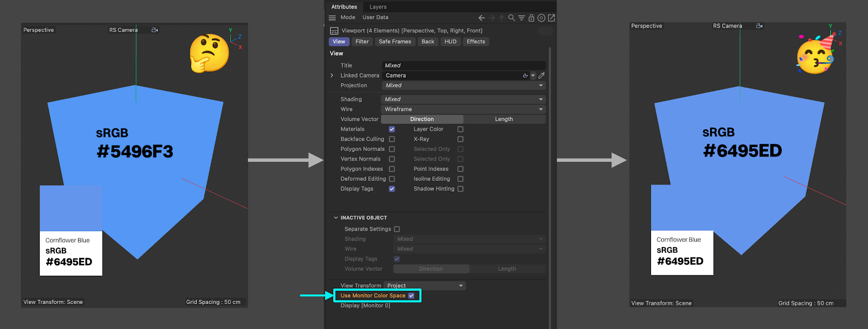Click the back arrow in Attributes toolbar
The image size is (868, 329).
(x=481, y=18)
